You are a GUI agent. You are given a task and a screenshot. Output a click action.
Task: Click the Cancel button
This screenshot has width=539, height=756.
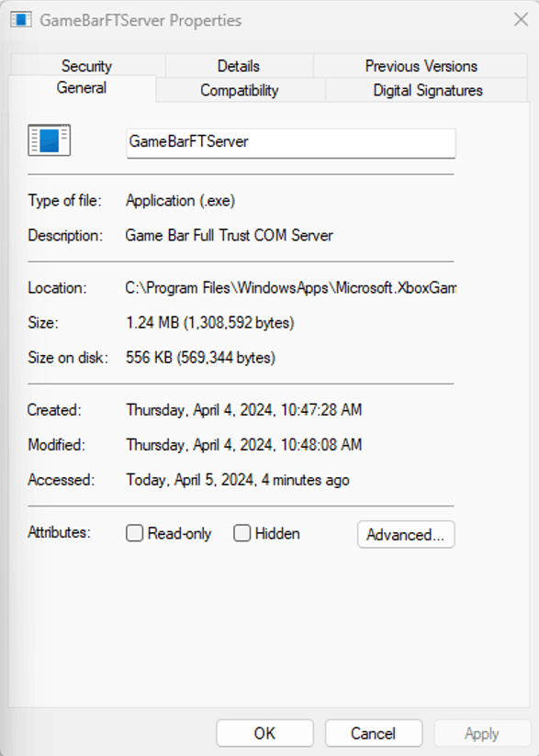tap(374, 733)
